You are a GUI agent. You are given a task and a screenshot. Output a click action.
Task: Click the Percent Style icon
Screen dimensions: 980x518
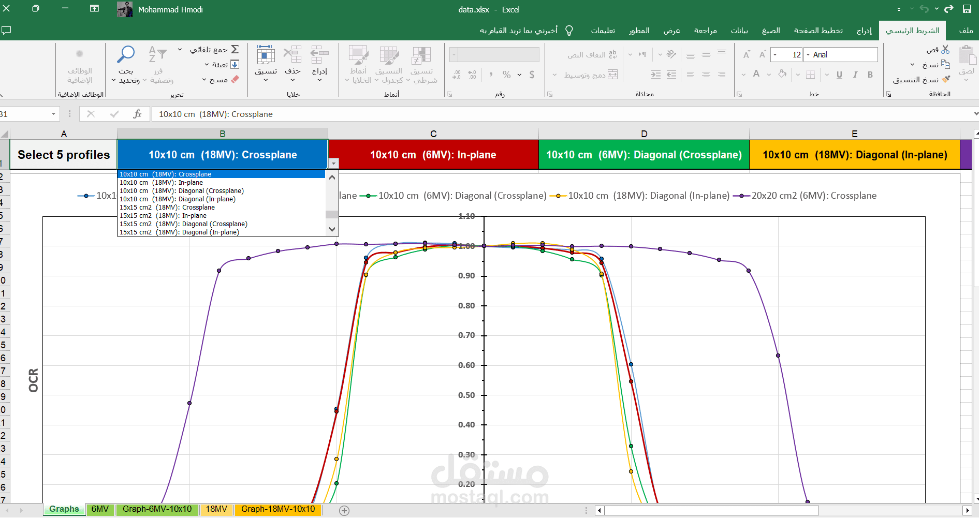tap(506, 75)
